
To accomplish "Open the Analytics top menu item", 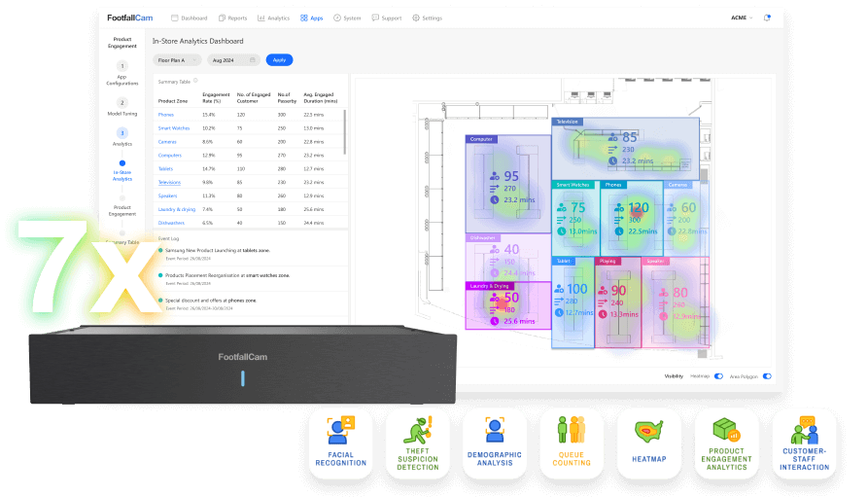I will click(x=274, y=18).
